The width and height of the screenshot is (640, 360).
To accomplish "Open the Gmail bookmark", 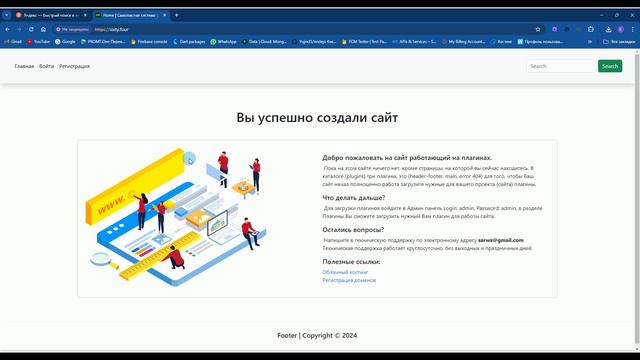I will 13,42.
